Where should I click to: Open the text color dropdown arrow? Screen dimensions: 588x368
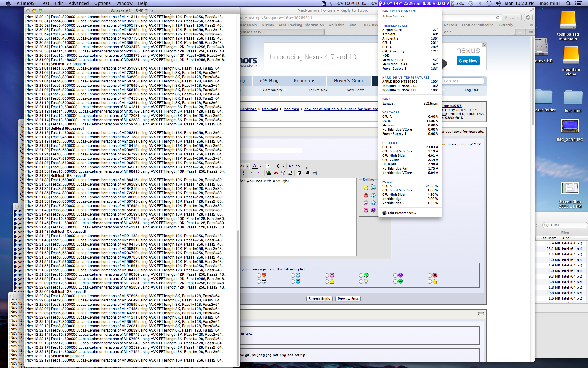(x=260, y=166)
